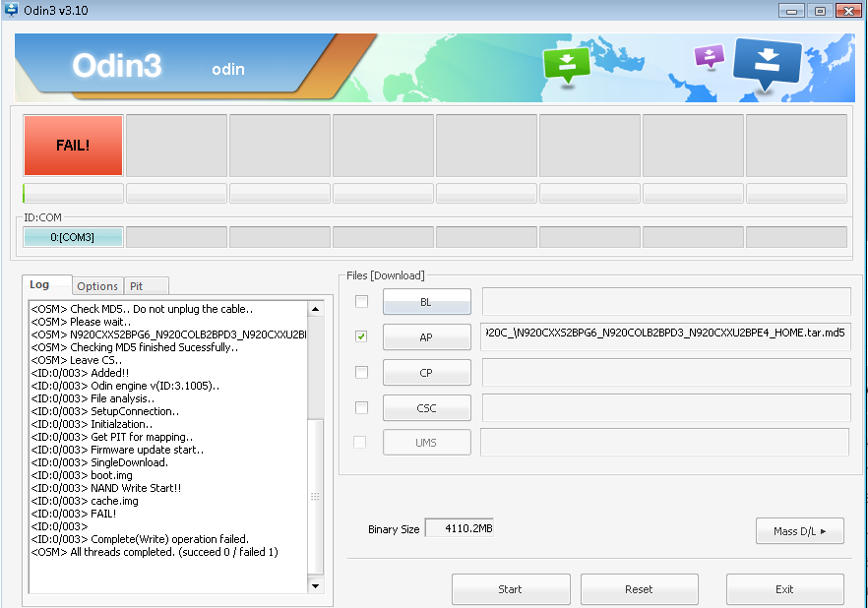Open the Pit tab

pos(146,286)
